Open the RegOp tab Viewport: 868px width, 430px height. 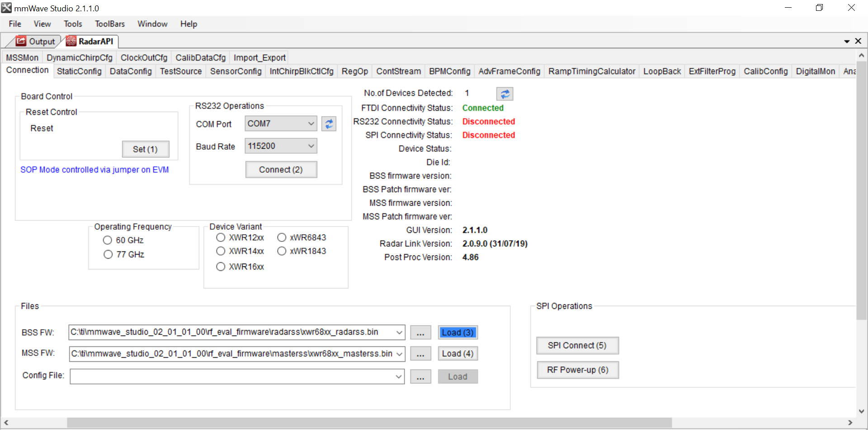click(355, 71)
